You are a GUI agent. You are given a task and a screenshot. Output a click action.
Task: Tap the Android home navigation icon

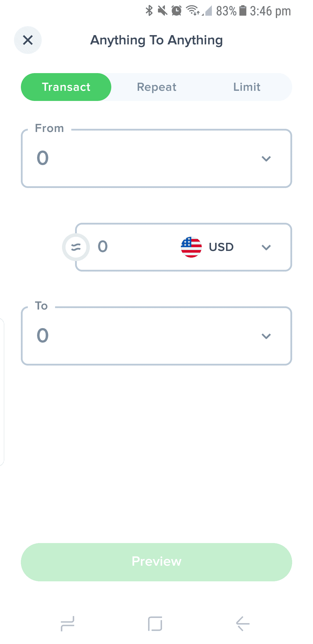point(155,624)
